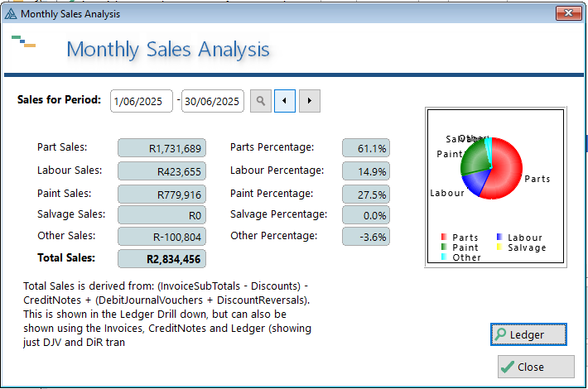Screen dimensions: 588x389
Task: Click the Other Sales value R-100,804
Action: (161, 237)
